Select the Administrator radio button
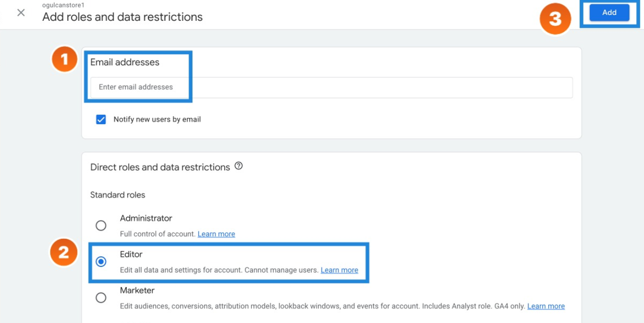The image size is (644, 323). tap(101, 225)
